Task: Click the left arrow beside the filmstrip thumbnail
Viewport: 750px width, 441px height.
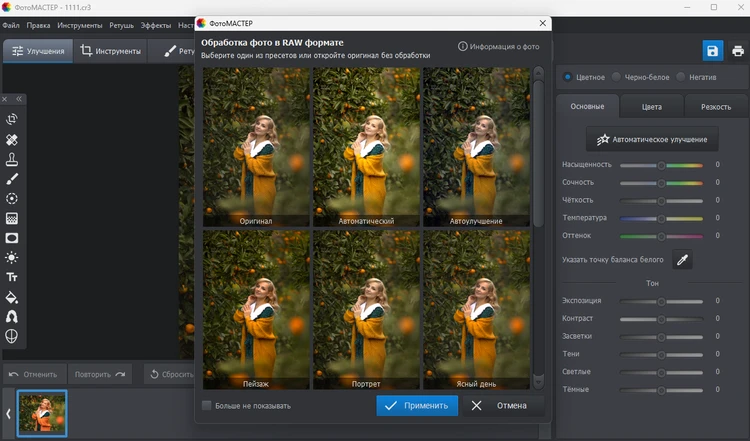Action: pyautogui.click(x=8, y=413)
